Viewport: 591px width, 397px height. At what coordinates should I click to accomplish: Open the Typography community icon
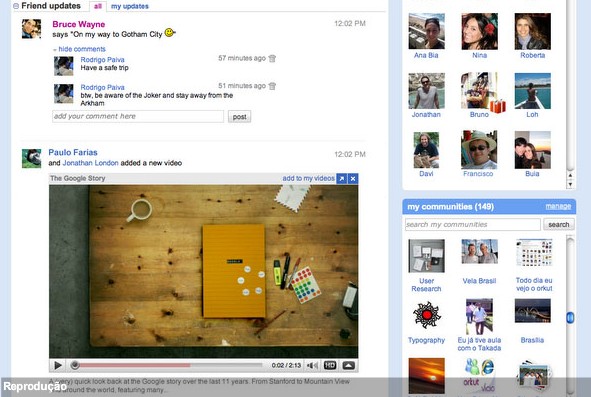tap(427, 315)
